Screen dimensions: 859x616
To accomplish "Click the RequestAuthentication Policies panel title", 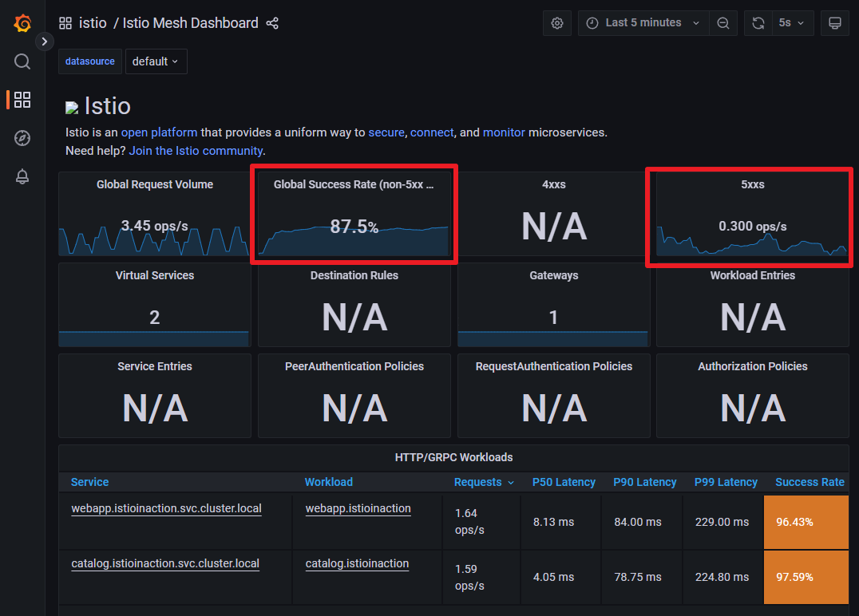I will click(x=554, y=366).
